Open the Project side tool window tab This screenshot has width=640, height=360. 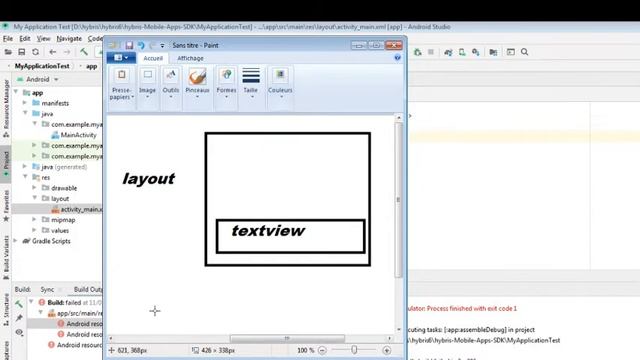tap(6, 163)
